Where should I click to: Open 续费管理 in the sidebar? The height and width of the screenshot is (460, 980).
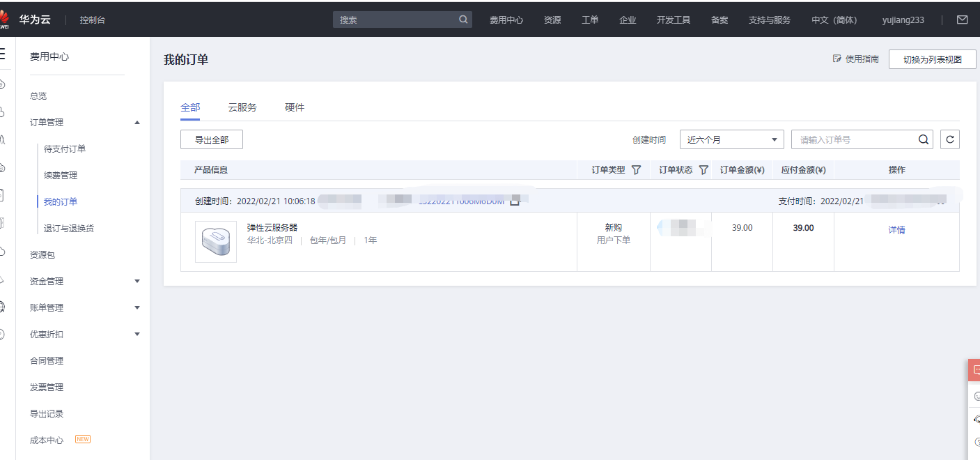pos(61,176)
